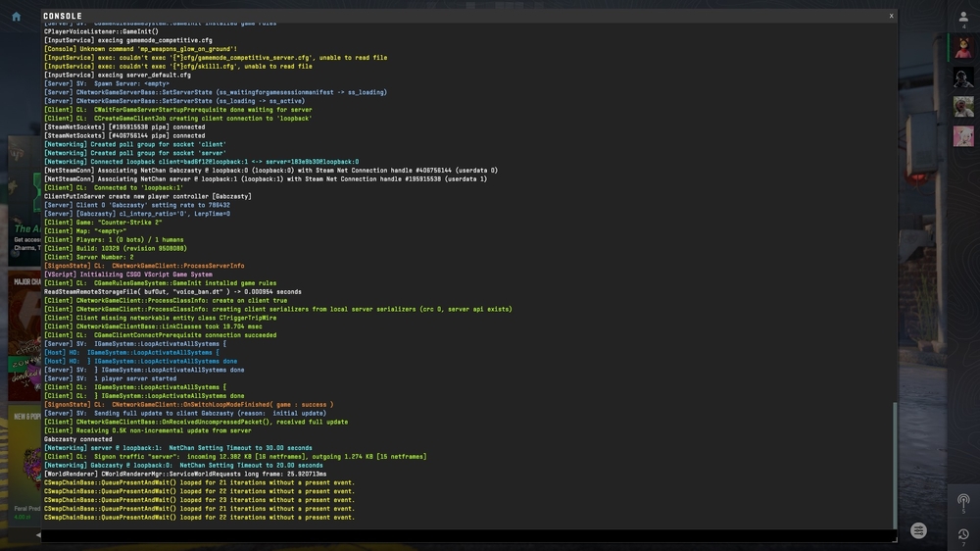Select line "Players: 1 (0 bots) / 1 humans"
980x551 pixels.
coord(114,240)
